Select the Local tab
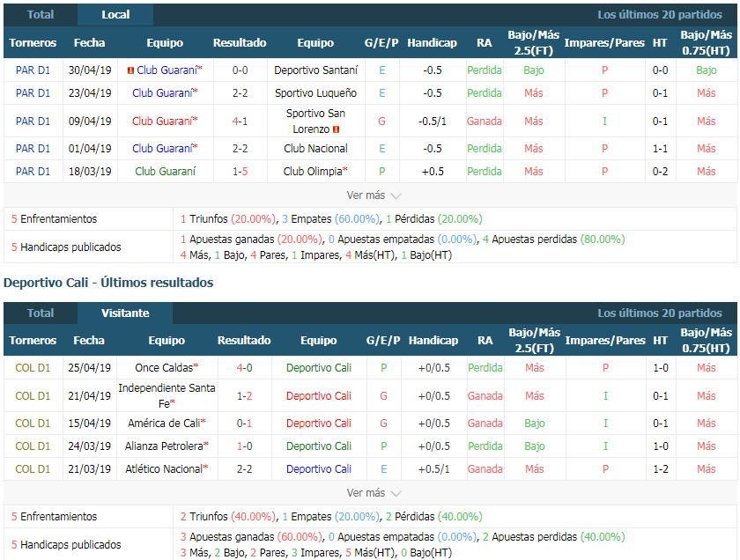 point(115,15)
